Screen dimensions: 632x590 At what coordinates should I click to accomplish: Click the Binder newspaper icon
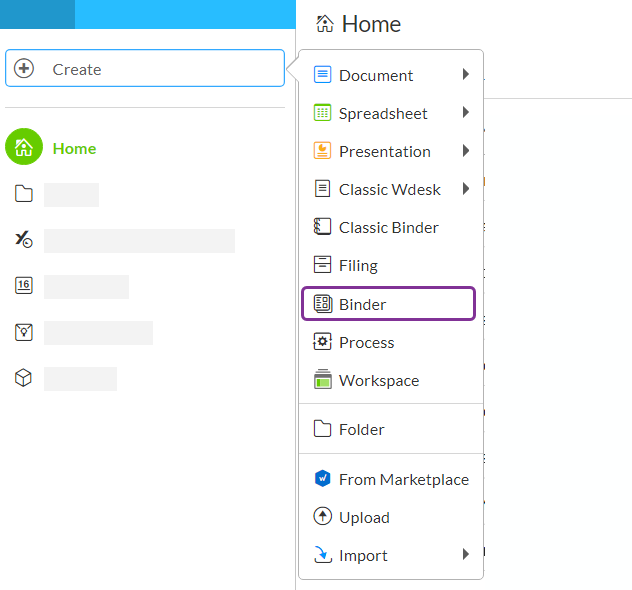(x=323, y=304)
